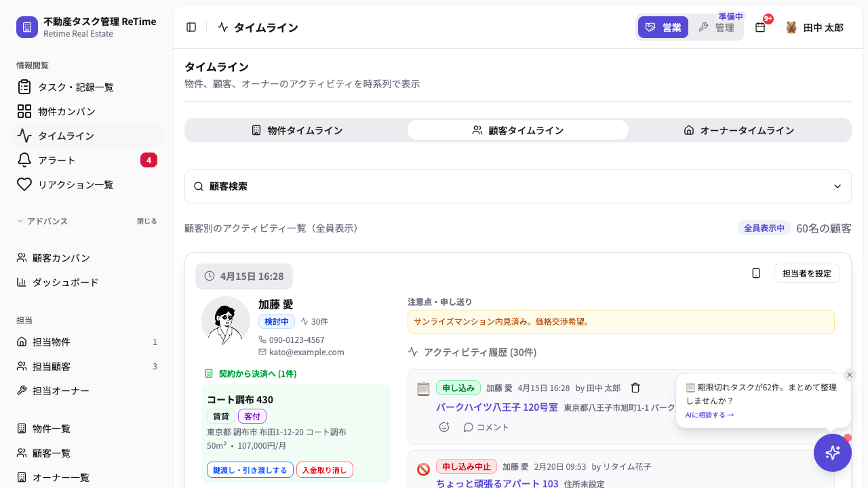The width and height of the screenshot is (868, 488).
Task: Switch to オーナータイムライン tab
Action: click(739, 130)
